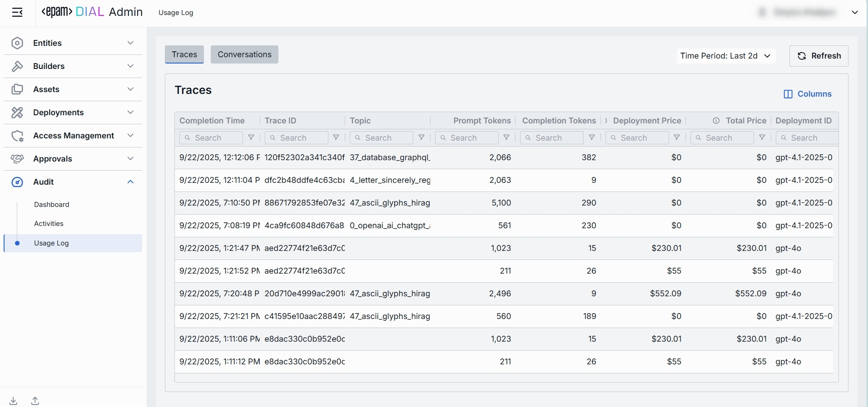Sort by Deployment ID column header
This screenshot has width=868, height=407.
click(804, 121)
